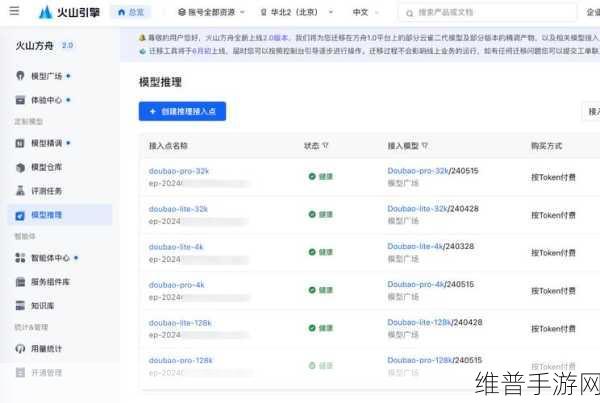The width and height of the screenshot is (600, 403).
Task: Open Doubao-lite-32k model link
Action: click(x=417, y=208)
